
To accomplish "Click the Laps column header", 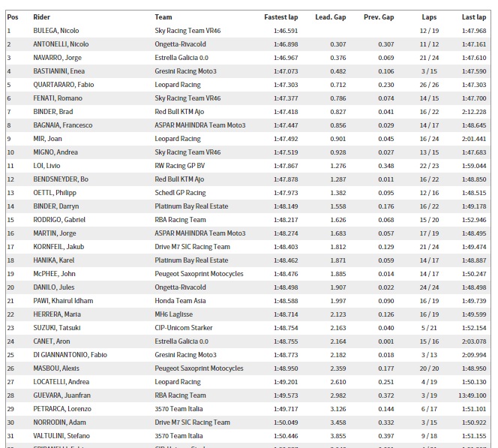I will (429, 17).
